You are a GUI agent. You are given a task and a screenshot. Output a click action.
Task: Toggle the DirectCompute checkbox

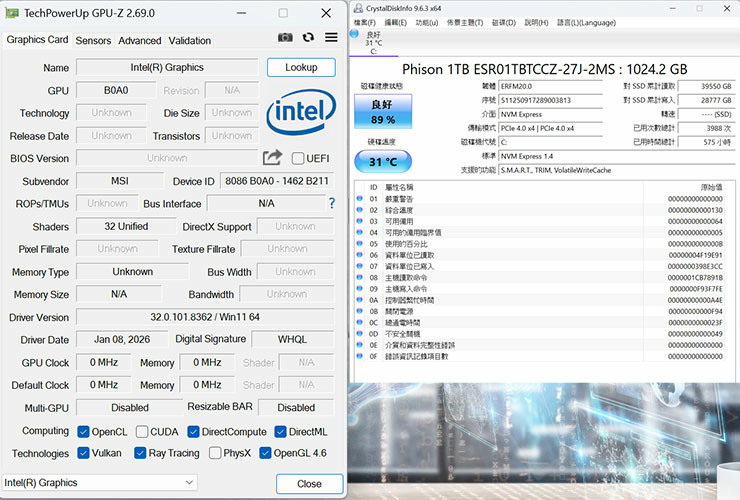coord(193,432)
